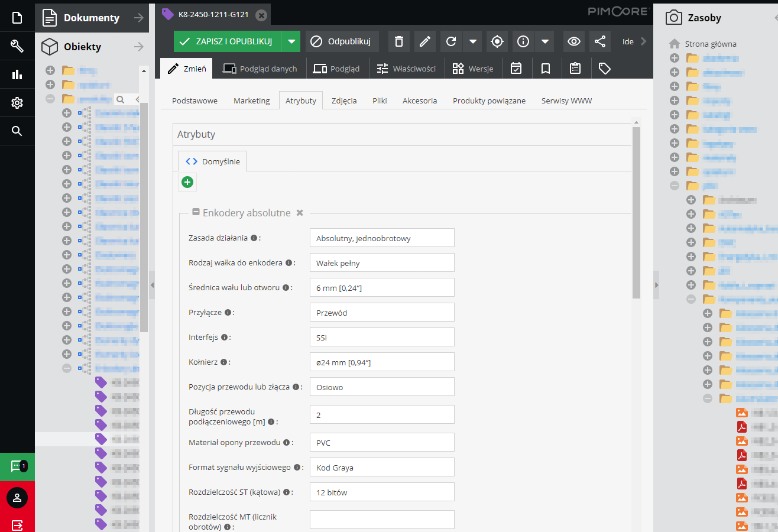778x532 pixels.
Task: Click the info icon beside Interfejs
Action: pyautogui.click(x=224, y=338)
